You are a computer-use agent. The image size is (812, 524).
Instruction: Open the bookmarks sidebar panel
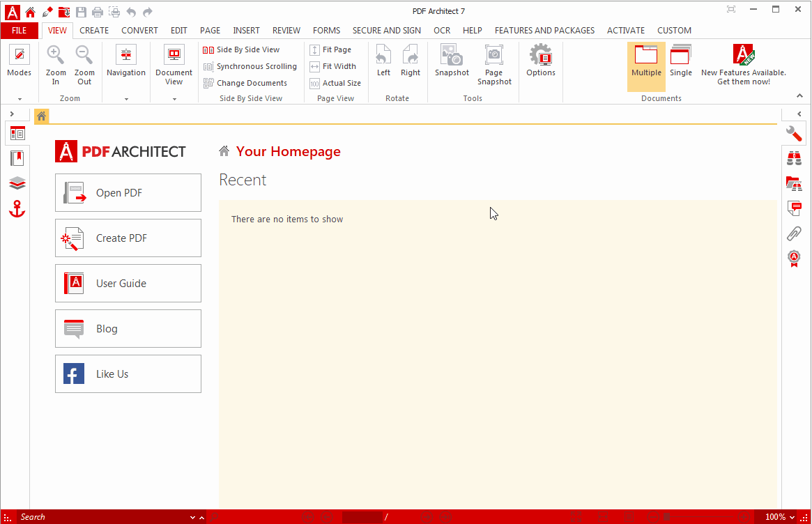pyautogui.click(x=17, y=158)
